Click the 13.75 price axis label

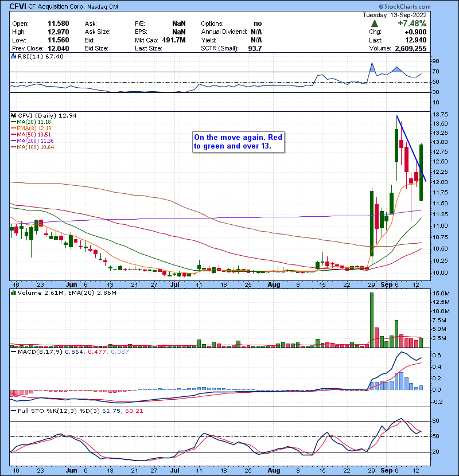440,115
